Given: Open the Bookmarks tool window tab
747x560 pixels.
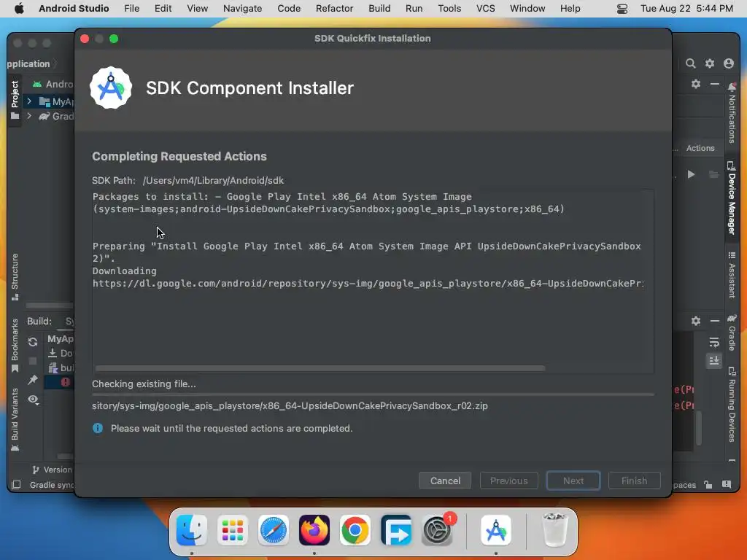Looking at the screenshot, I should click(15, 345).
